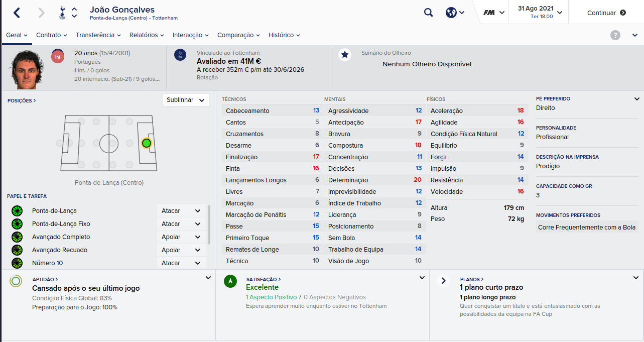This screenshot has height=342, width=644.
Task: Open the Transferência menu
Action: [x=98, y=35]
